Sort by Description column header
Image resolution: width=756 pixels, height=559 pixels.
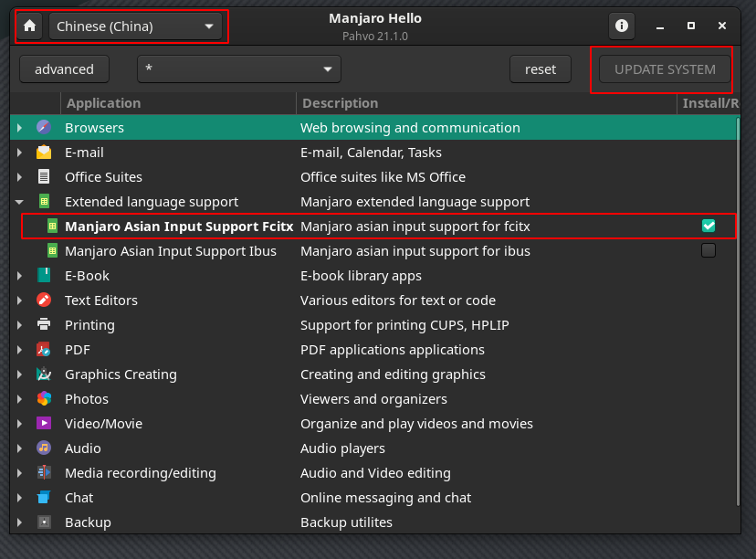click(486, 102)
